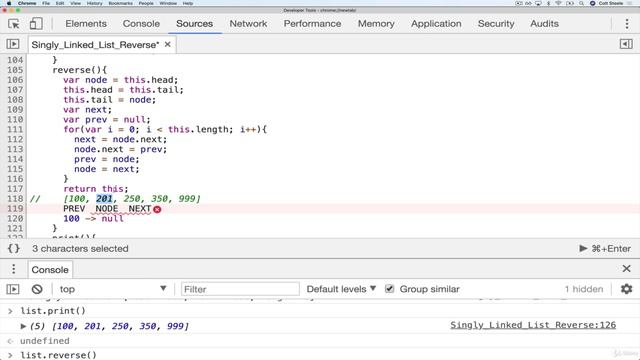Image resolution: width=640 pixels, height=360 pixels.
Task: Clear the console with the ban icon
Action: coord(37,289)
